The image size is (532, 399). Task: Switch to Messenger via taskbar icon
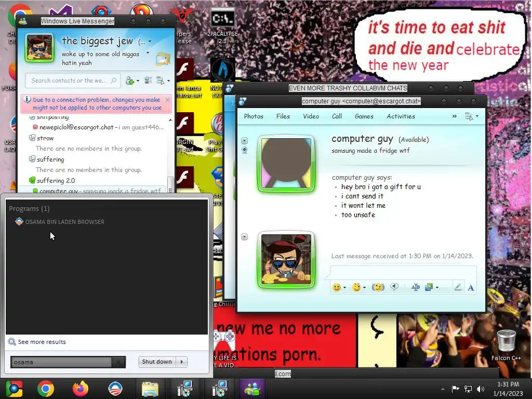[x=252, y=389]
